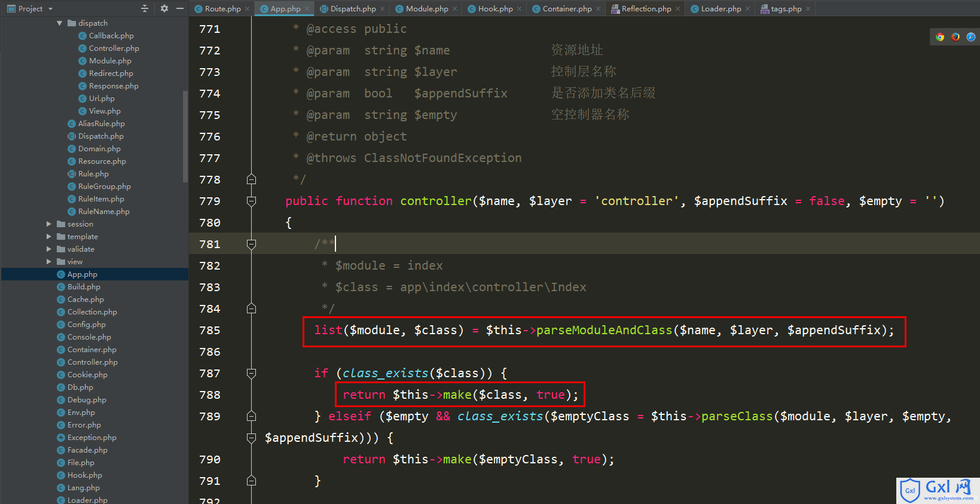Viewport: 980px width, 504px height.
Task: Select App.php in project tree
Action: pyautogui.click(x=82, y=274)
